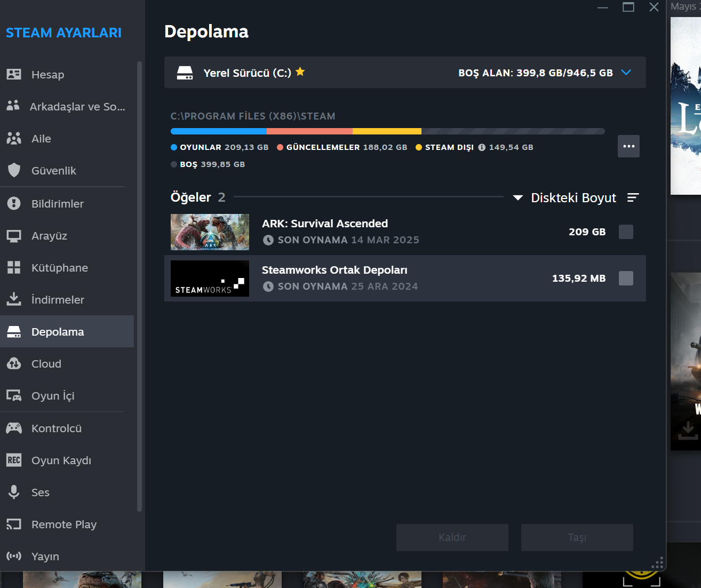Click the Oyun Kaydı REC icon

coord(14,460)
